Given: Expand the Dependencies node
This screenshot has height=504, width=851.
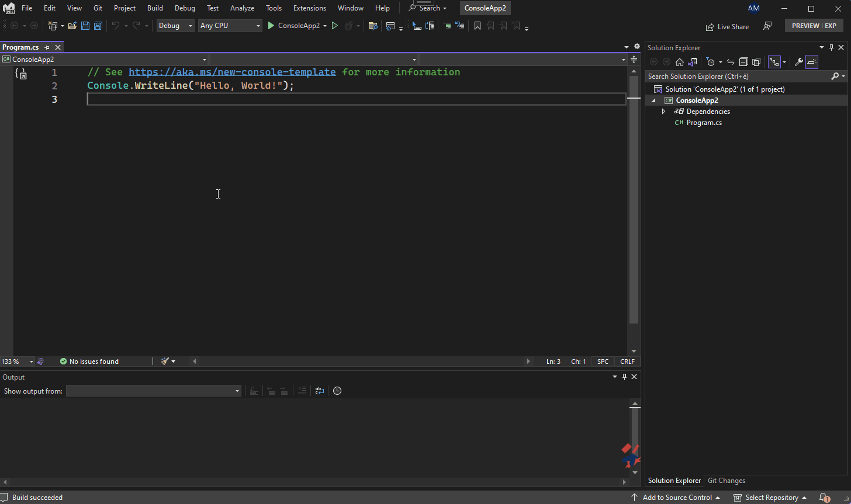Looking at the screenshot, I should (x=663, y=111).
